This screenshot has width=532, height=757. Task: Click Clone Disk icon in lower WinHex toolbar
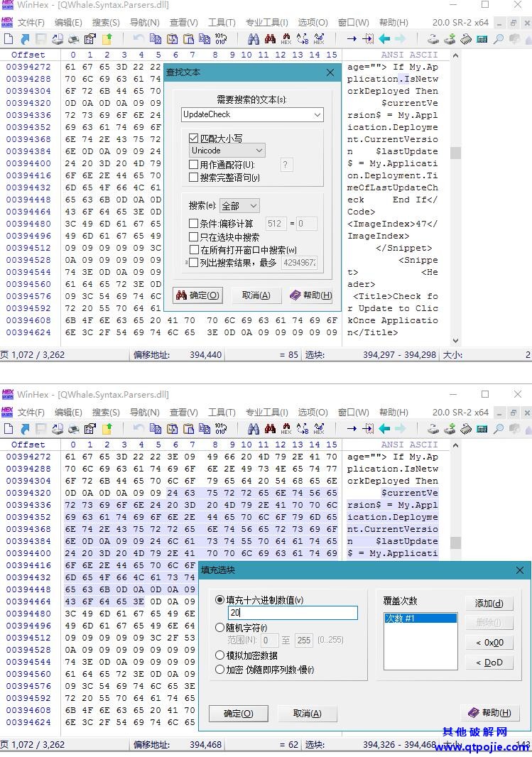coord(450,428)
